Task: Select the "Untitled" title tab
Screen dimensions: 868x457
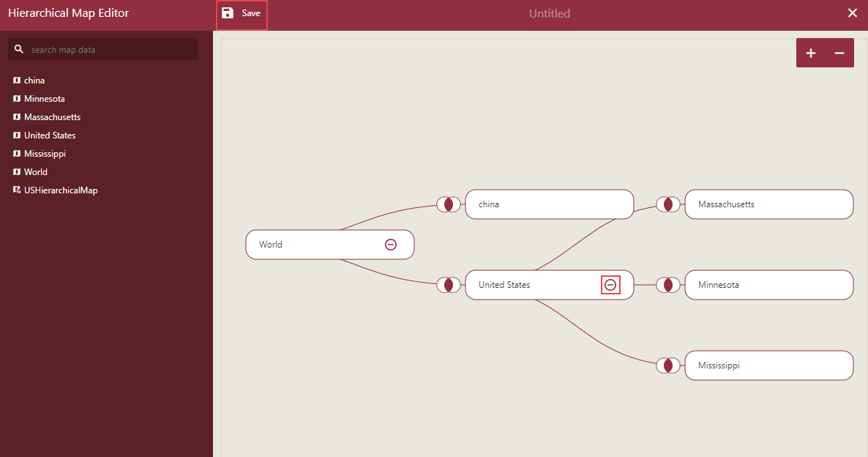Action: coord(549,12)
